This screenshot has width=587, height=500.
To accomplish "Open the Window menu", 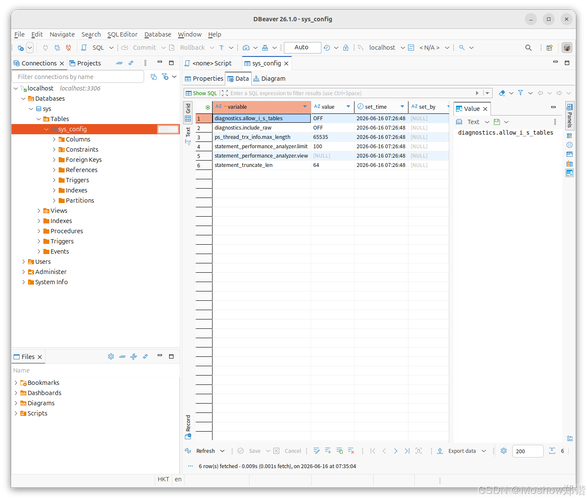I will pyautogui.click(x=189, y=34).
